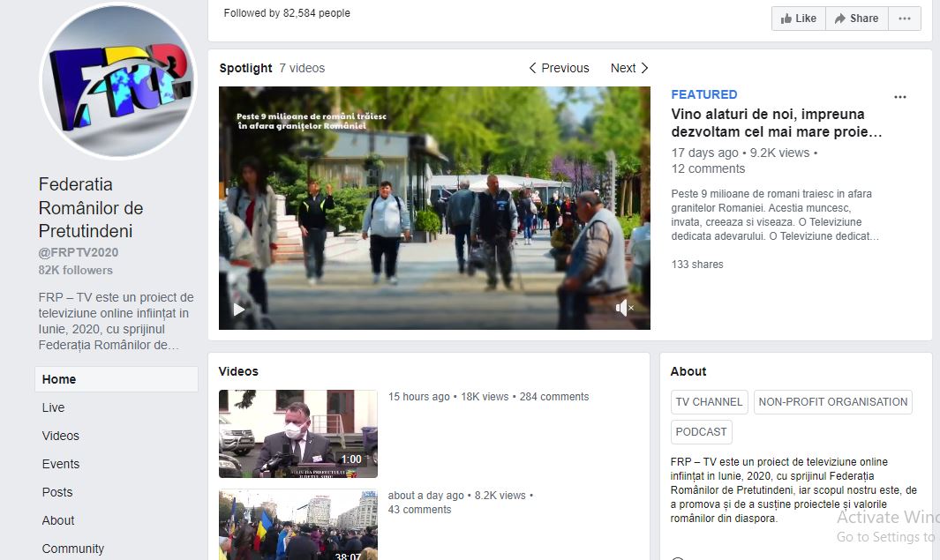Image resolution: width=940 pixels, height=560 pixels.
Task: Open the 'Vino alaturi de noi' video title
Action: pyautogui.click(x=777, y=123)
